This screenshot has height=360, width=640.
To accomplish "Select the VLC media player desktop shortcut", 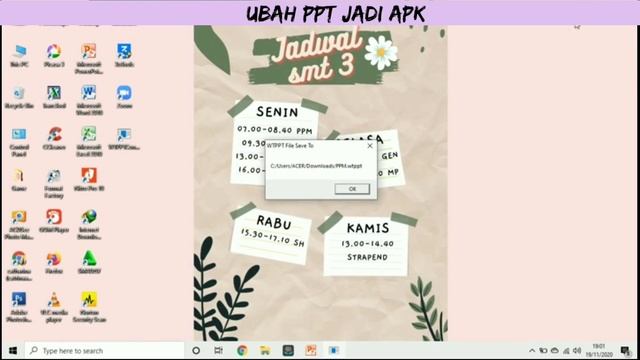I will point(54,307).
